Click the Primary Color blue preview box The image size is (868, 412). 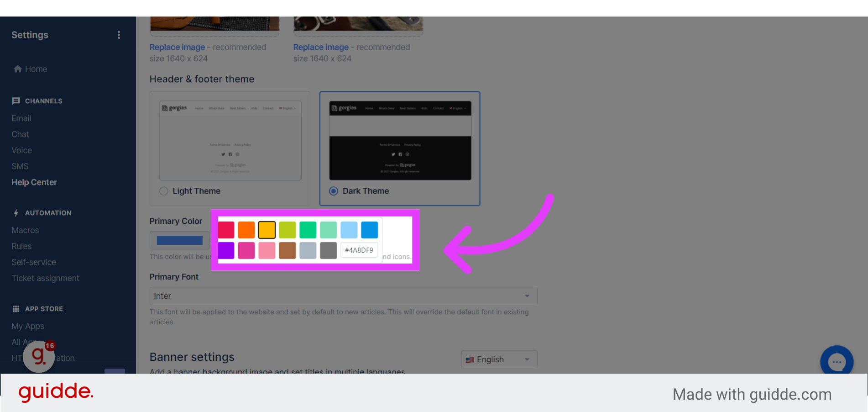pos(180,240)
